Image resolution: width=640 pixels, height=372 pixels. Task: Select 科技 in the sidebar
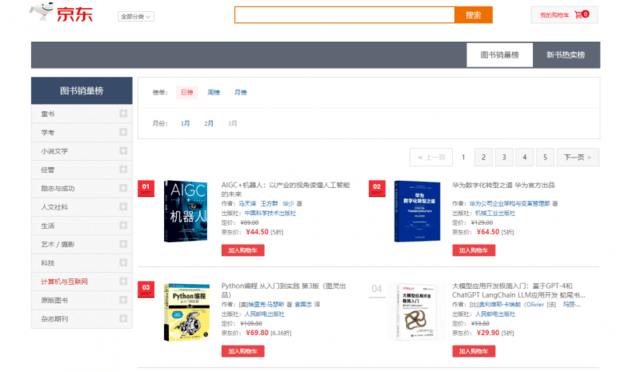(48, 263)
